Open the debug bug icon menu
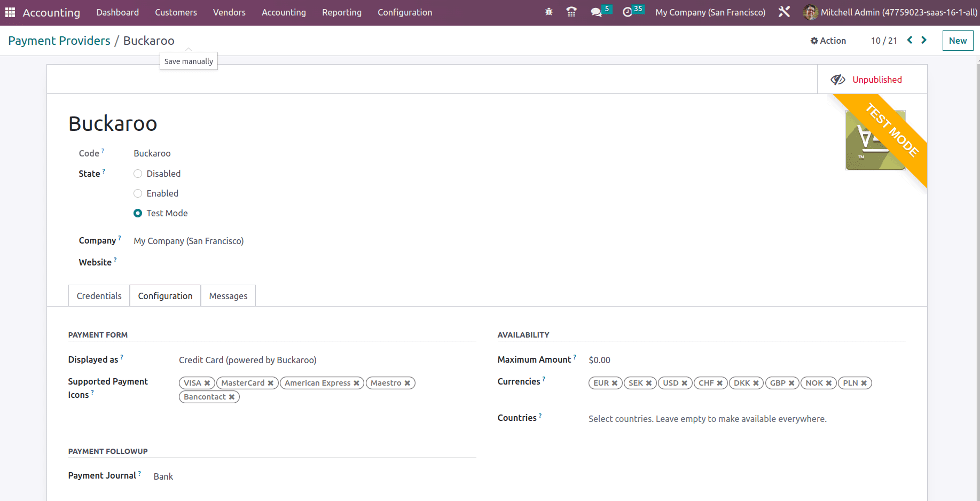The image size is (980, 501). (x=548, y=12)
